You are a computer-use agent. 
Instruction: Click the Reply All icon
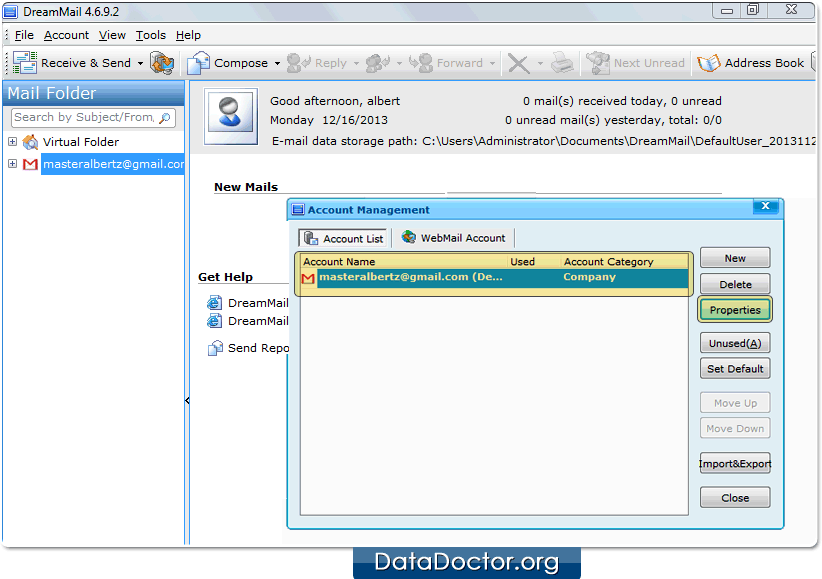[378, 63]
